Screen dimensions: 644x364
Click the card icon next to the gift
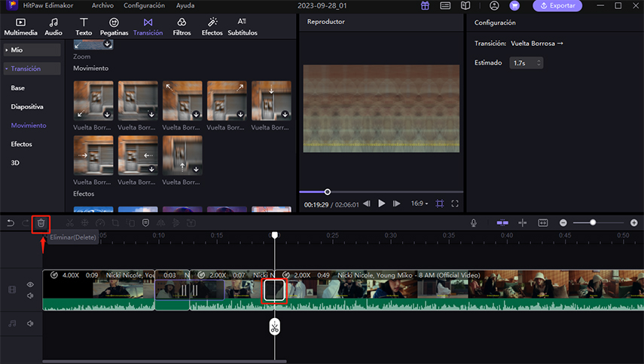coord(445,6)
